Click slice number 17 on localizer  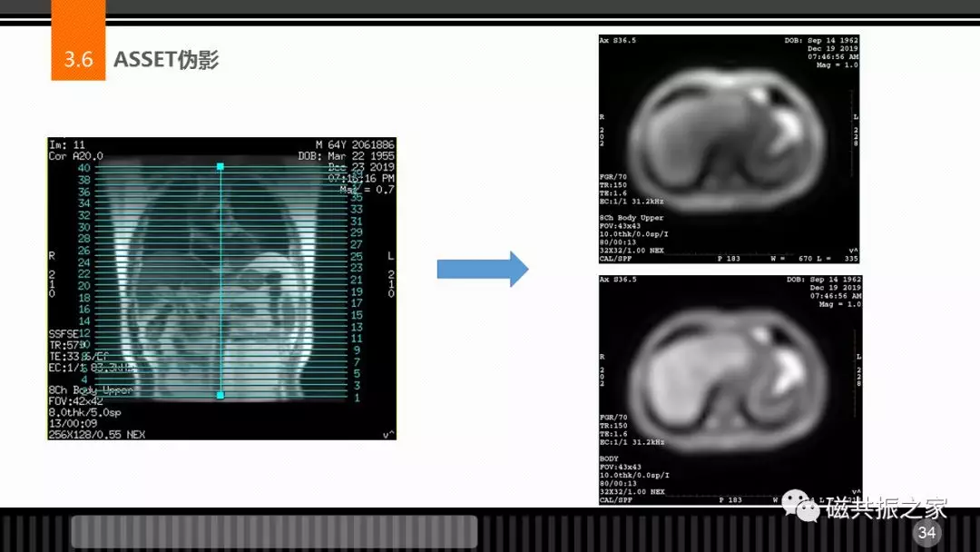coord(357,303)
